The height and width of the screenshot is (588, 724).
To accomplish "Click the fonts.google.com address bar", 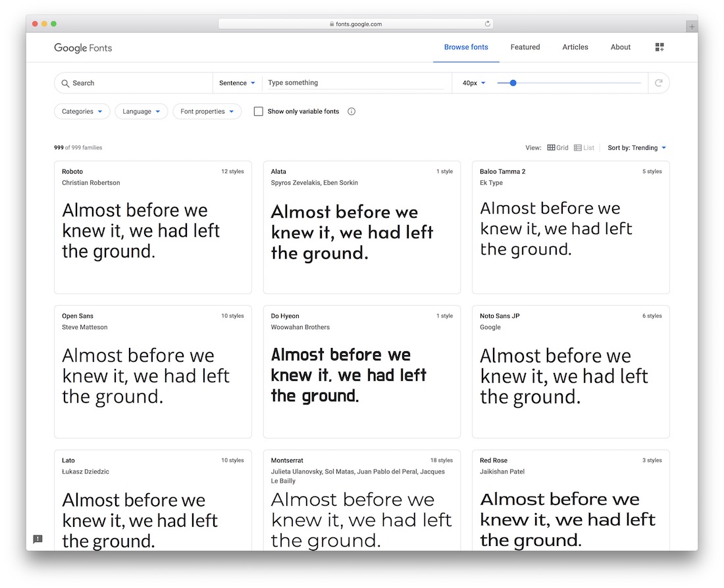I will [355, 24].
